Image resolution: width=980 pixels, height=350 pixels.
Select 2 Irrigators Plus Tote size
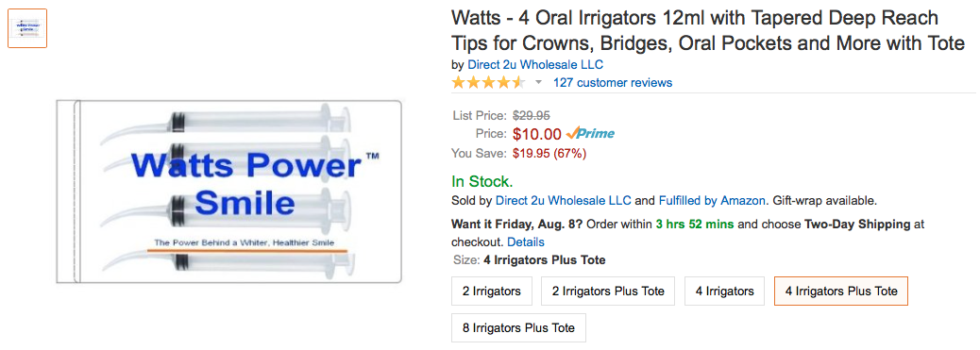tap(608, 292)
